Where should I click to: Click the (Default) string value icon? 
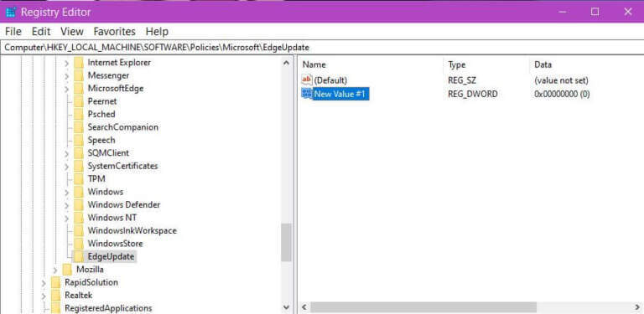coord(307,80)
